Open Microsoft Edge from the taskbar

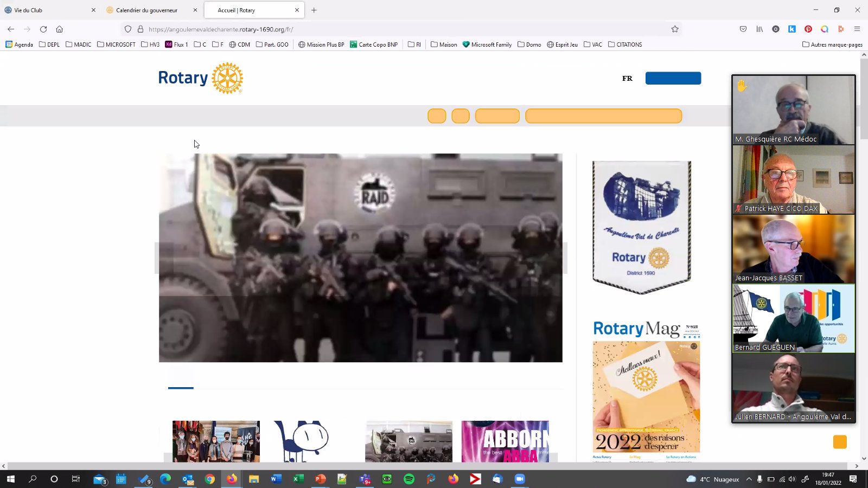tap(165, 479)
